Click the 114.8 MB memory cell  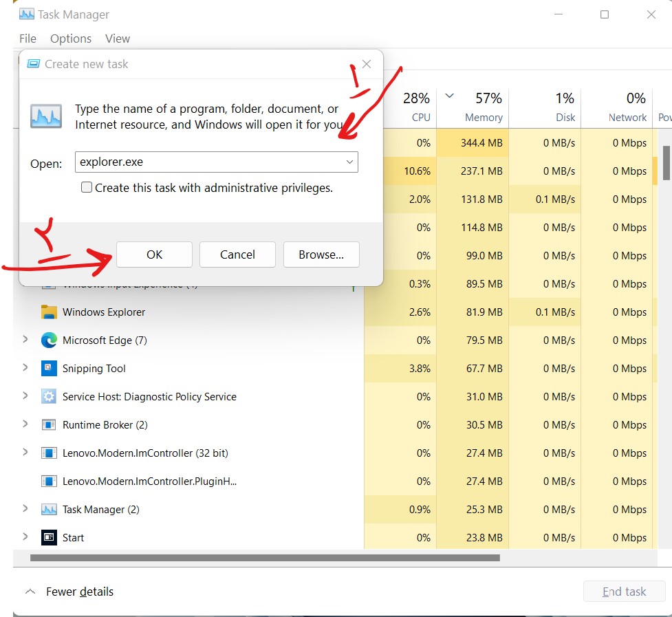point(473,228)
